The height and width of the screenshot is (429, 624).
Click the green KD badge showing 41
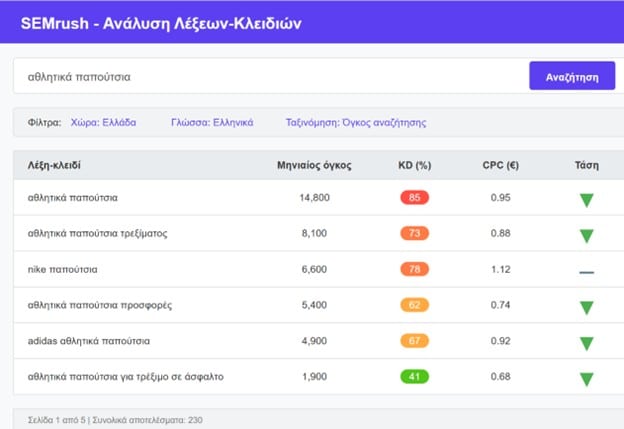413,377
